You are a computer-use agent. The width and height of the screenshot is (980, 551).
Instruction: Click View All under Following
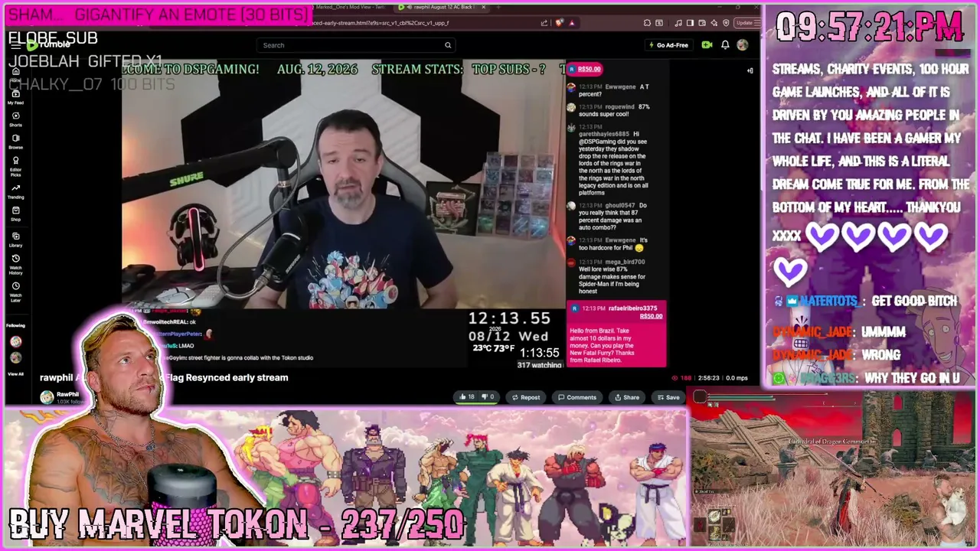[x=15, y=374]
